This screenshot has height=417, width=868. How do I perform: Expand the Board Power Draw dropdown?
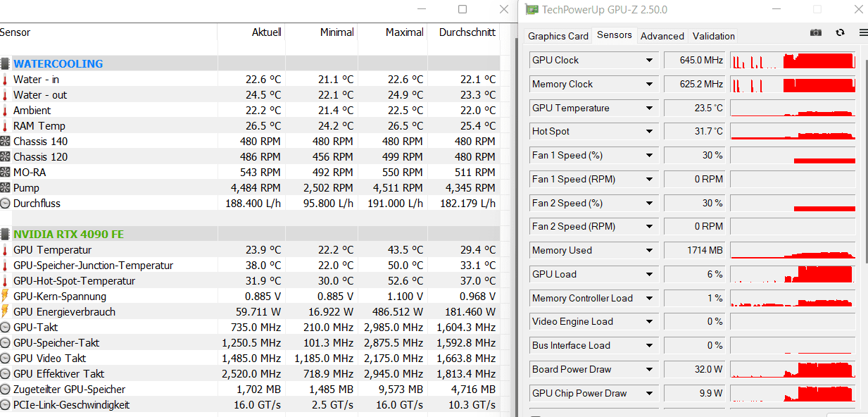[649, 370]
